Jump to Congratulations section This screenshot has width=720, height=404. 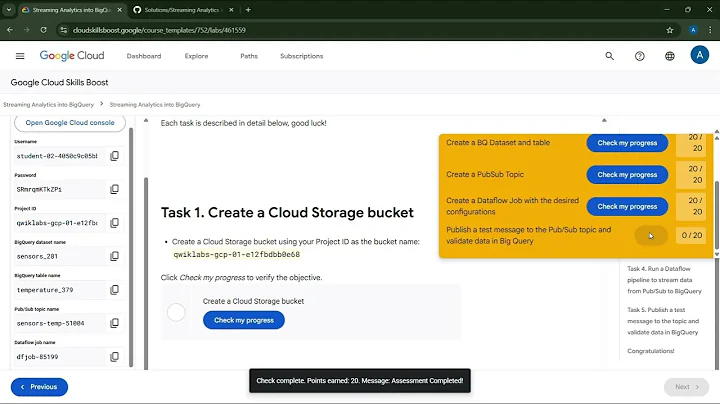point(651,351)
